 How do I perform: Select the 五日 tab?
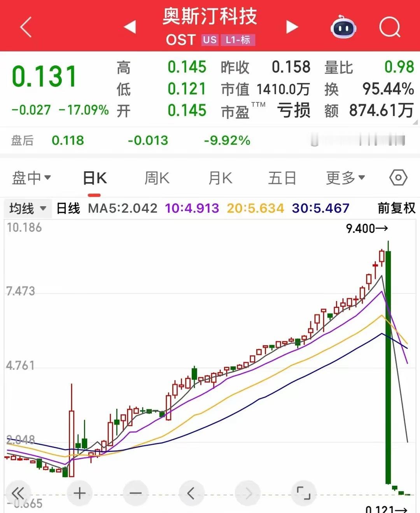(282, 178)
